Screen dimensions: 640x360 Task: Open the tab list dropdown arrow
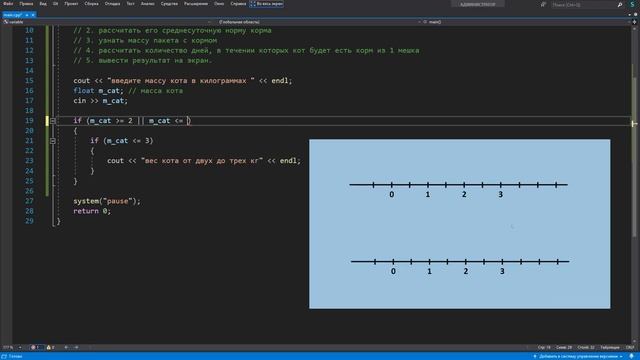tap(629, 15)
